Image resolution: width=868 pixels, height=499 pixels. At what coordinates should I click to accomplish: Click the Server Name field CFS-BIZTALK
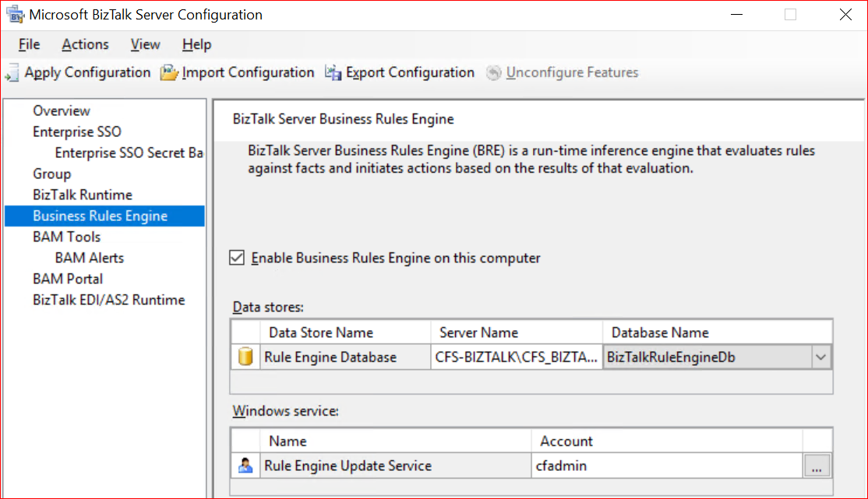click(x=516, y=357)
